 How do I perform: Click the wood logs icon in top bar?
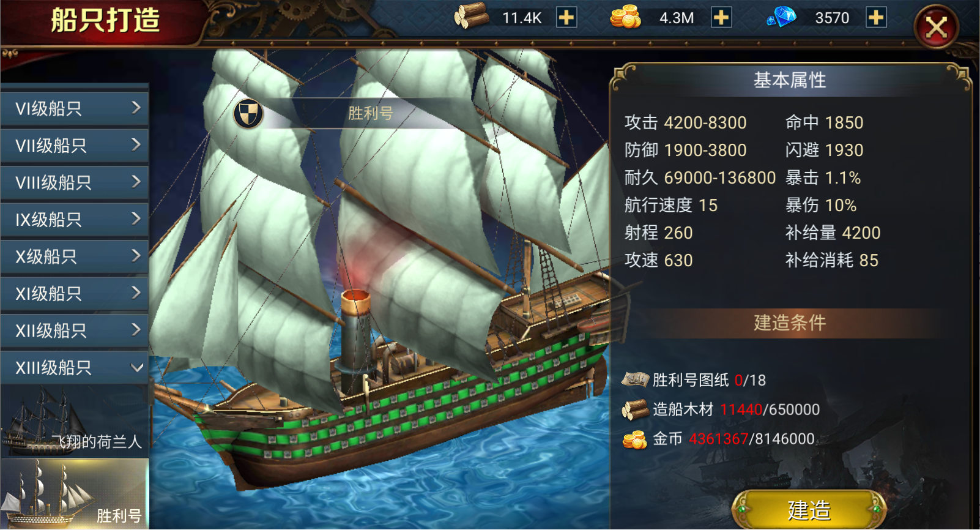tap(472, 17)
